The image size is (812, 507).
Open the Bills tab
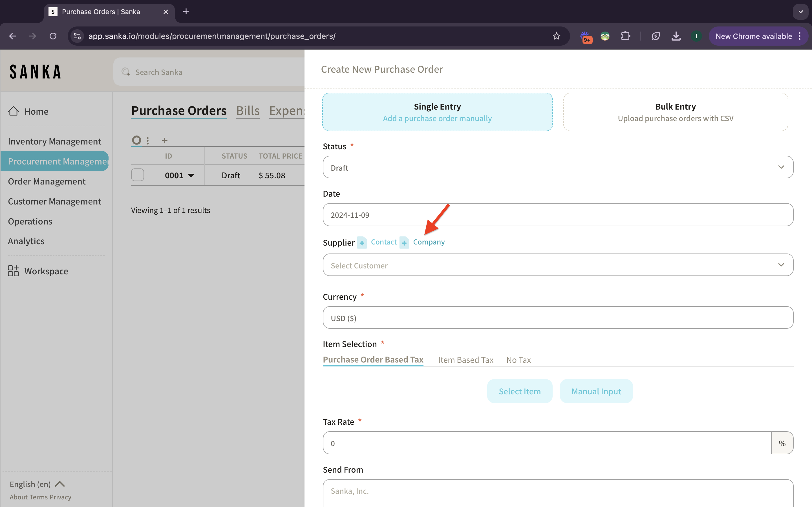tap(248, 111)
